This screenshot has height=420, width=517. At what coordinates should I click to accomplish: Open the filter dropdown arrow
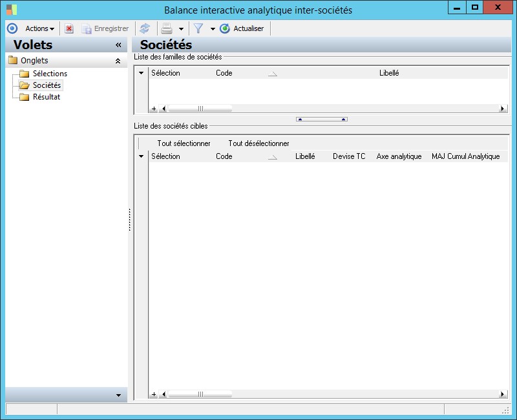(213, 29)
